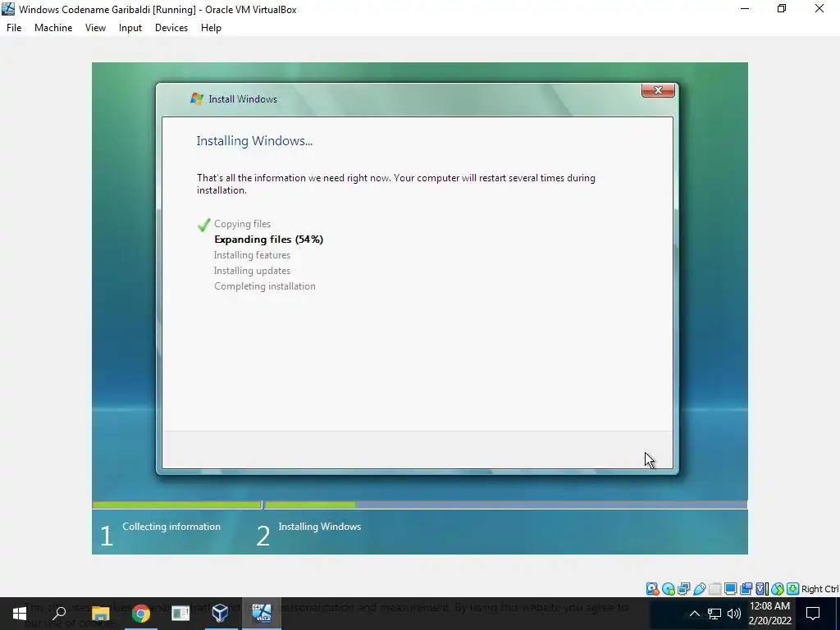Image resolution: width=840 pixels, height=630 pixels.
Task: Close the Install Windows dialog
Action: click(658, 90)
